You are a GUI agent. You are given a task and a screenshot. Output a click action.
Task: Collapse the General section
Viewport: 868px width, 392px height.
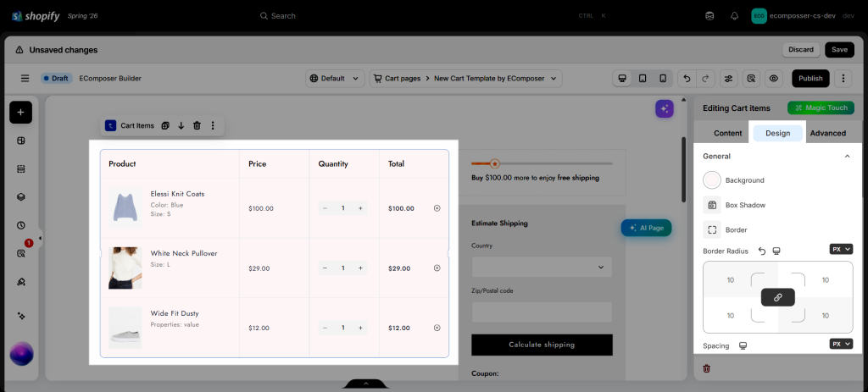847,157
